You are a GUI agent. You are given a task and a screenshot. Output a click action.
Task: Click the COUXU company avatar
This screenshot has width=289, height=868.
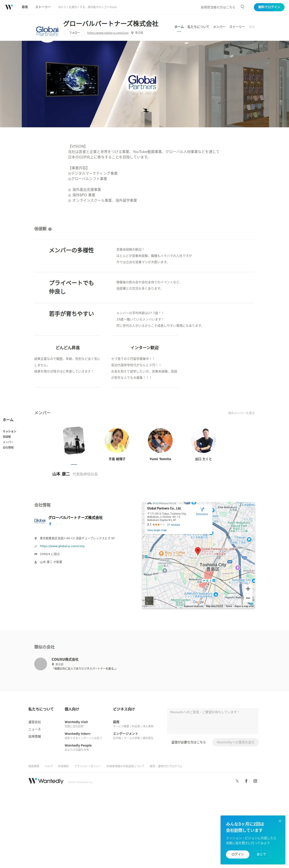(x=41, y=664)
